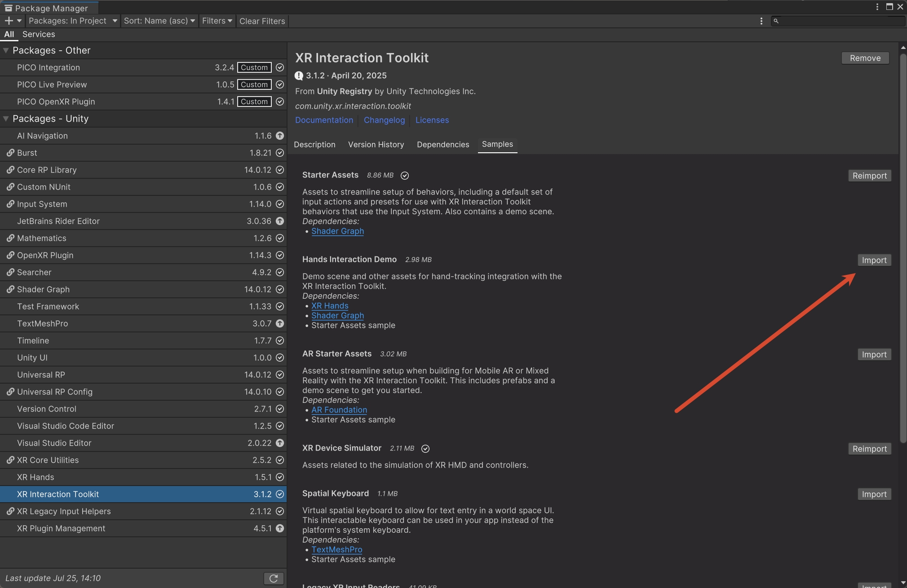Click the Searcher package link icon
Viewport: 907px width, 588px height.
coord(10,272)
